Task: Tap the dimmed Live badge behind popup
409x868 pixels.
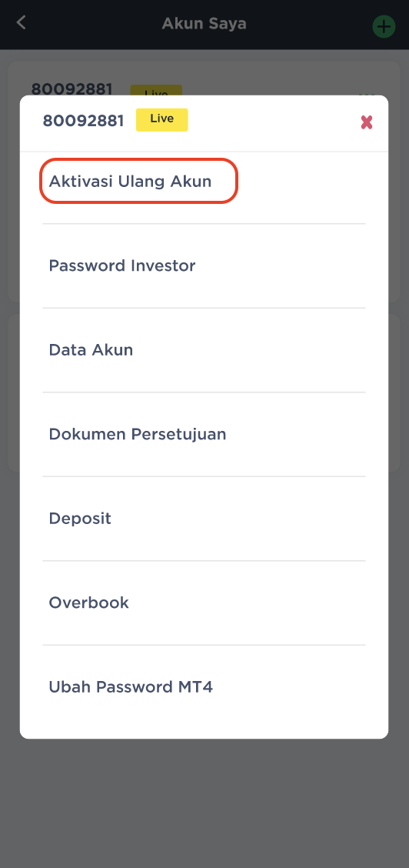Action: [x=156, y=90]
